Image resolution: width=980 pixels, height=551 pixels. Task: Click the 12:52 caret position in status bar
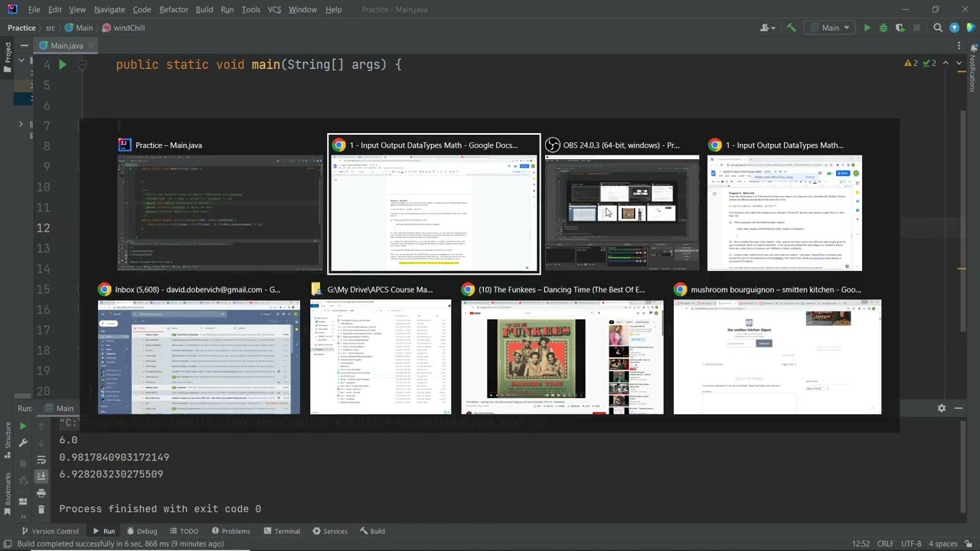(x=861, y=544)
